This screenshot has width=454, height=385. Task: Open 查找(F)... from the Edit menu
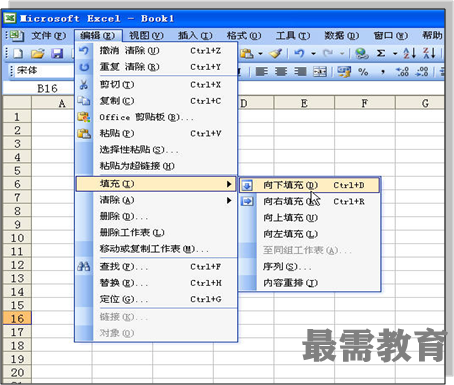pos(156,266)
